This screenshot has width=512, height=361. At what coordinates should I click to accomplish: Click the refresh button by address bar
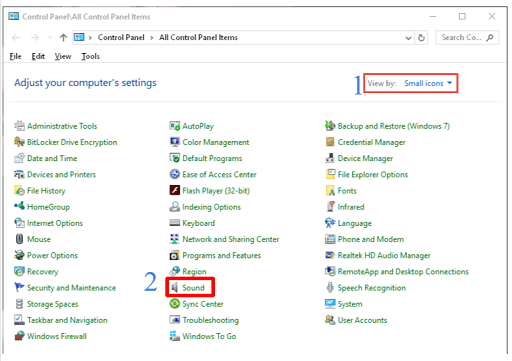coord(421,38)
